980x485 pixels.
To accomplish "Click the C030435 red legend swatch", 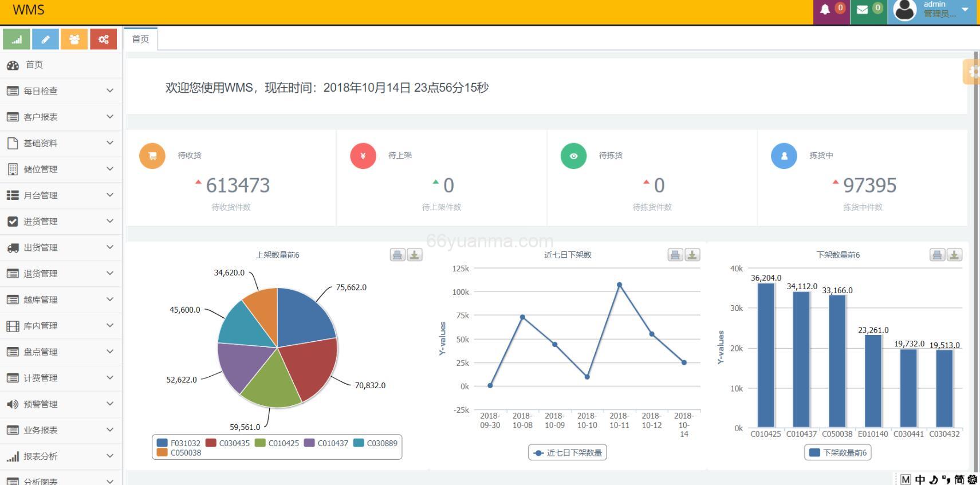I will point(211,443).
